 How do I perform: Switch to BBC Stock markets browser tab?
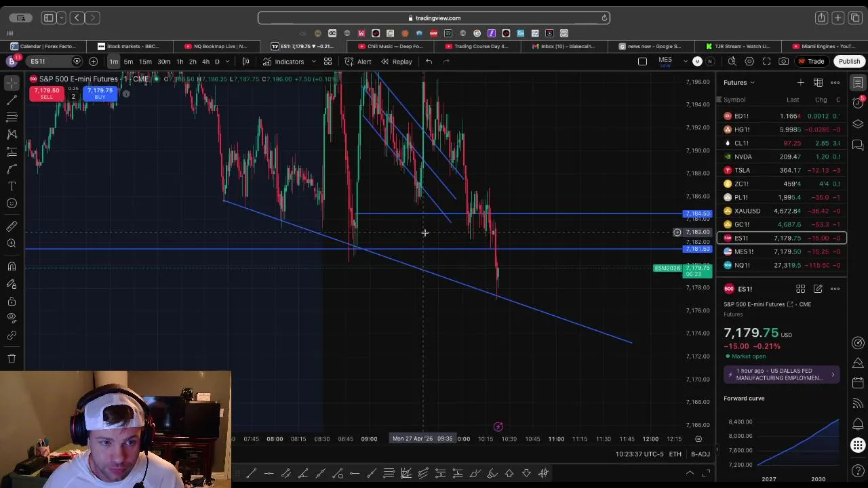tap(129, 46)
